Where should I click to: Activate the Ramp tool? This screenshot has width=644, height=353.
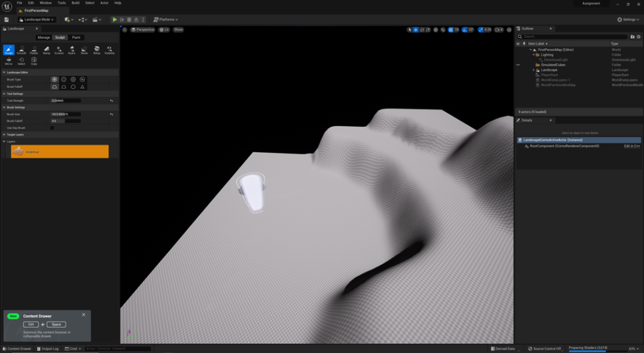coord(47,50)
